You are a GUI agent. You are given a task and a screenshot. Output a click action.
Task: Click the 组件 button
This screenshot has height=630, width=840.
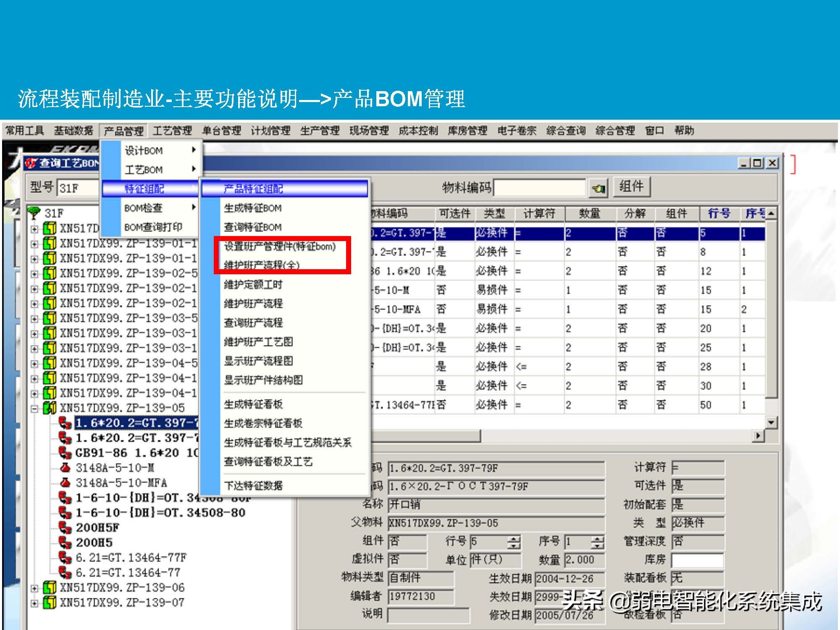[632, 186]
